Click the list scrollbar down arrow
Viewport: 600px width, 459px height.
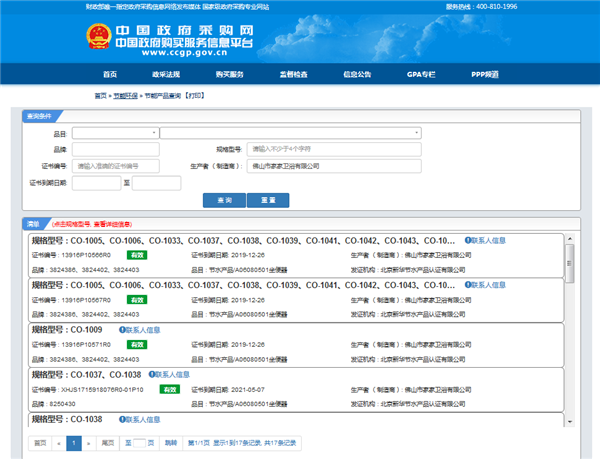[570, 422]
